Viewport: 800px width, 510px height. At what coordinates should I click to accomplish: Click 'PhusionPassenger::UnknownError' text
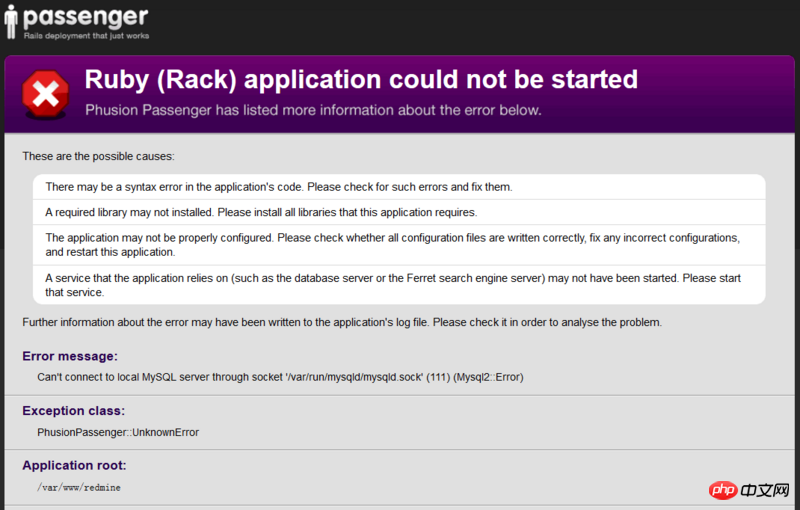pyautogui.click(x=118, y=432)
